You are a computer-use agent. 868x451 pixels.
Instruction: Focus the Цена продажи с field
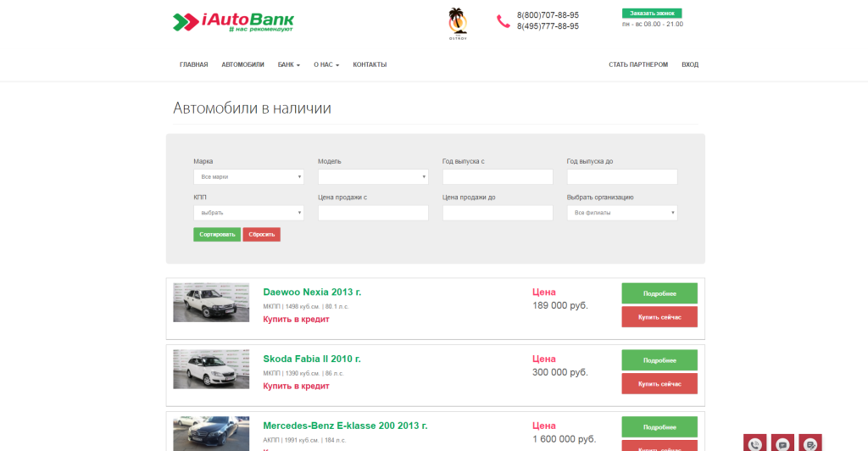click(x=373, y=213)
